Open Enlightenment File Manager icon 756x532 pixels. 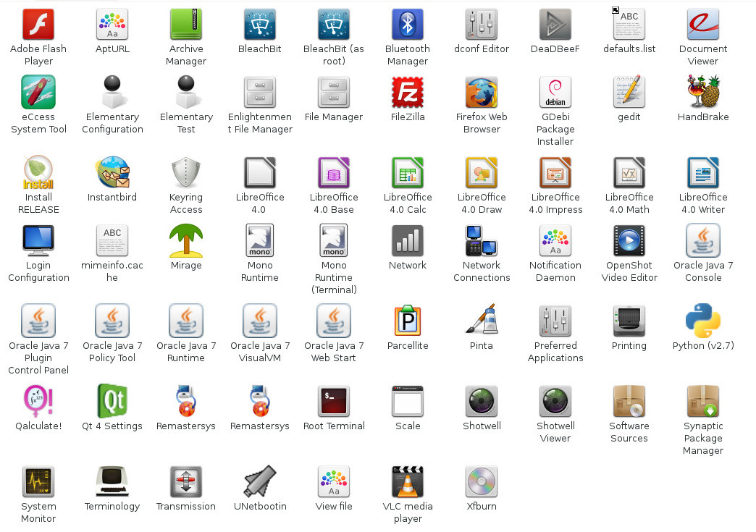(260, 92)
